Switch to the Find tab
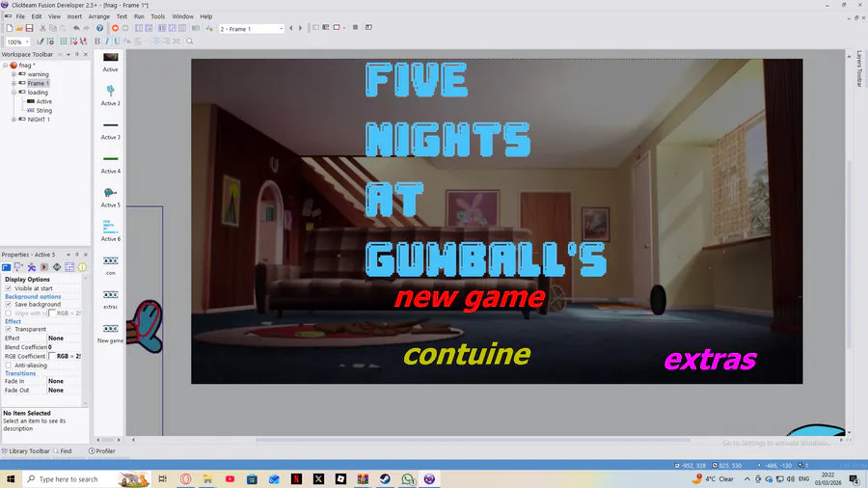868x488 pixels. [x=62, y=451]
